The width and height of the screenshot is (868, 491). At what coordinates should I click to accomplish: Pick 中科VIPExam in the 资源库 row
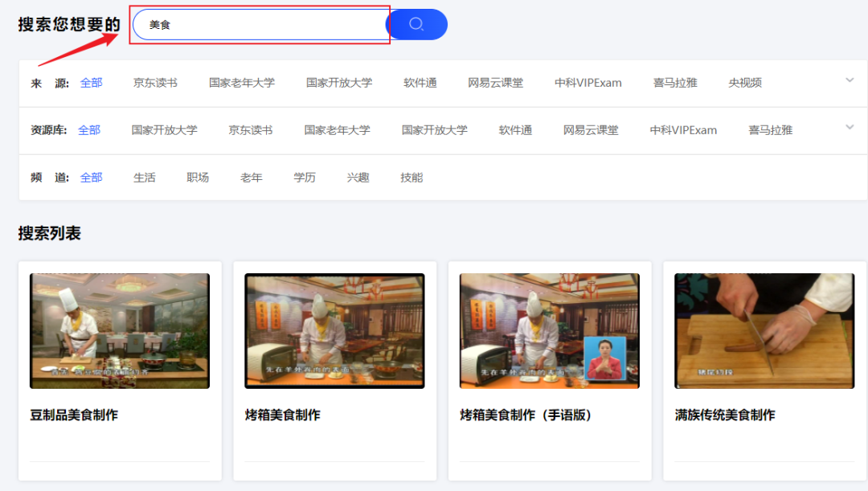[683, 130]
